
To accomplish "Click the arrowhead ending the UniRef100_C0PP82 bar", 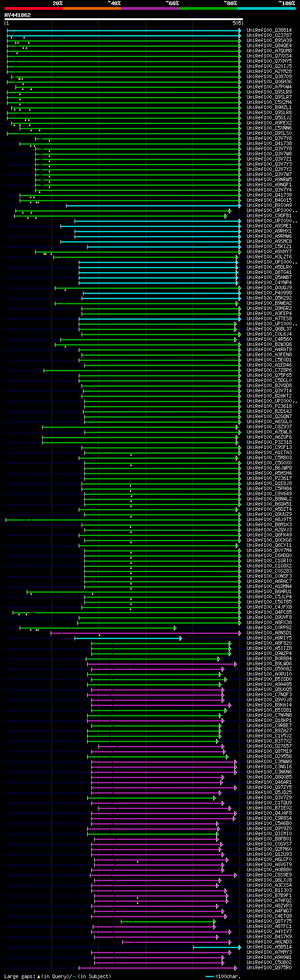I will (175, 628).
